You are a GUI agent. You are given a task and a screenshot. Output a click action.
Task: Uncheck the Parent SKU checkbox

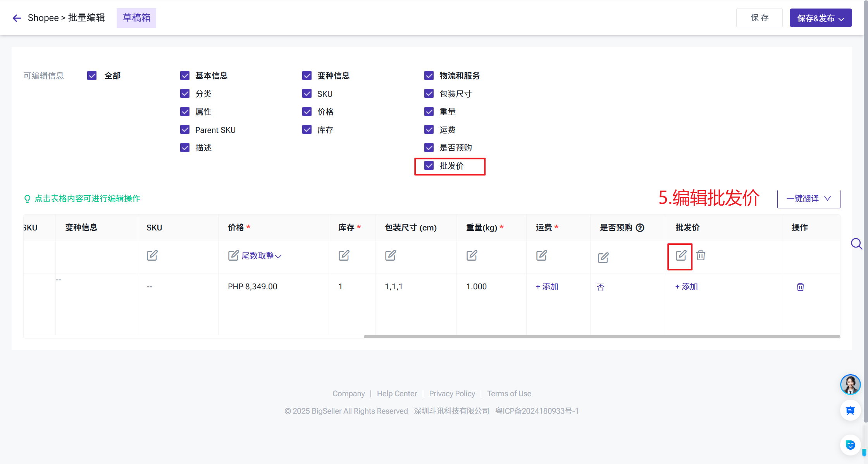pos(185,130)
